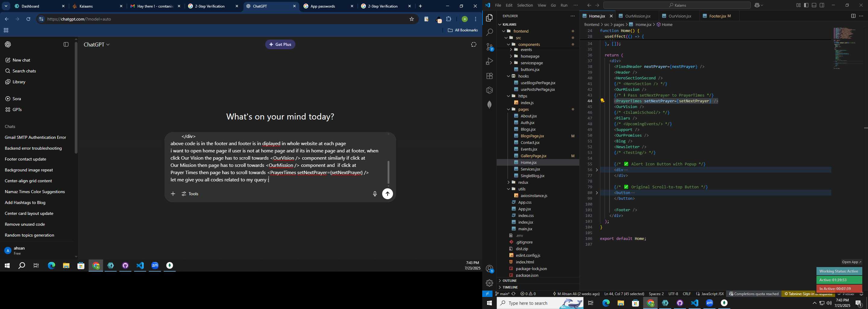Open the MongoDB leaf icon in activity bar
Viewport: 868px width, 309px height.
point(489,105)
